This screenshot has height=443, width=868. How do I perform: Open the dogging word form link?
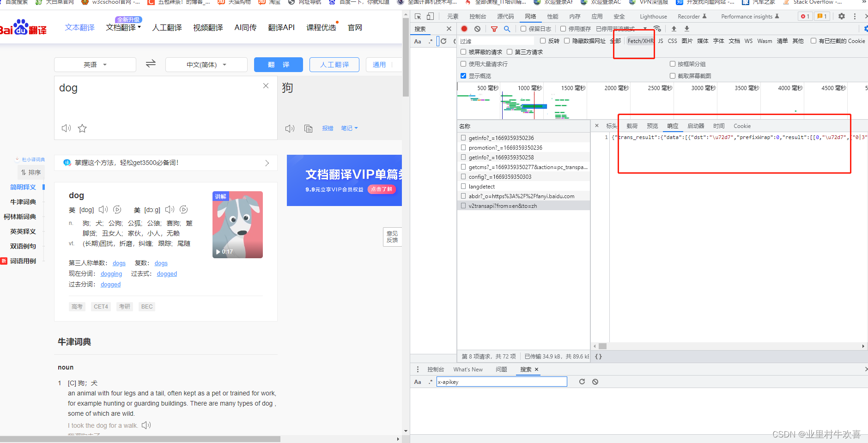[x=111, y=274]
